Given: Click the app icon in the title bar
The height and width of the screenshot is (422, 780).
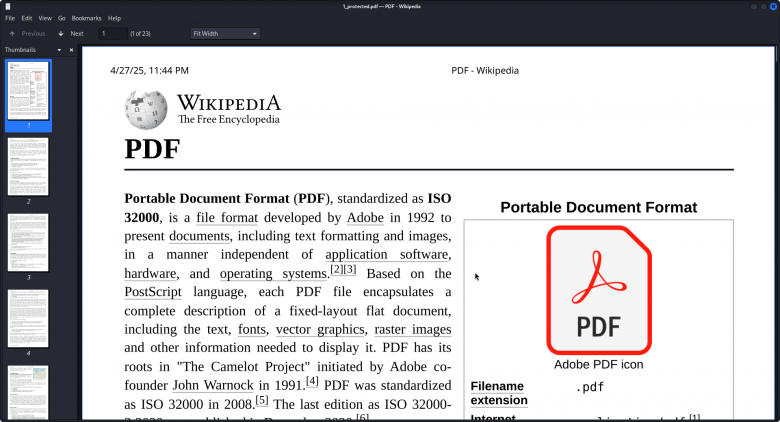Looking at the screenshot, I should pyautogui.click(x=8, y=6).
